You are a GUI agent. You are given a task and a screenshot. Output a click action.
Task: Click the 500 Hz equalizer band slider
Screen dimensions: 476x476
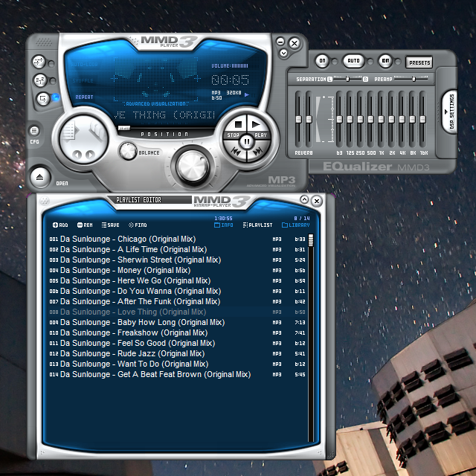[x=370, y=119]
